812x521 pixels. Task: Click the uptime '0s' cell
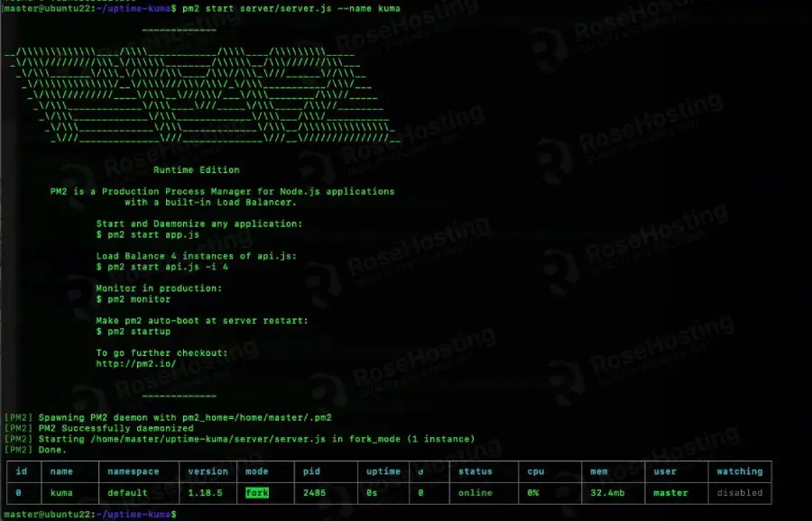372,493
